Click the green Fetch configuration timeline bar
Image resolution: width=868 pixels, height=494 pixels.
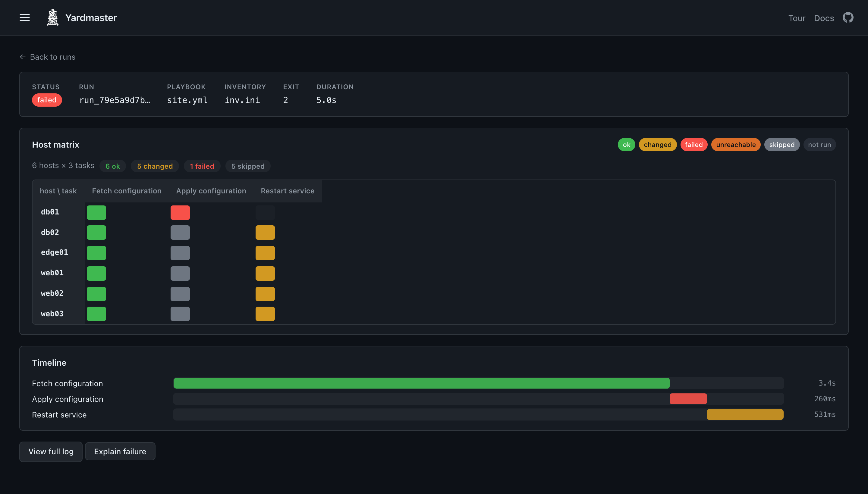421,383
